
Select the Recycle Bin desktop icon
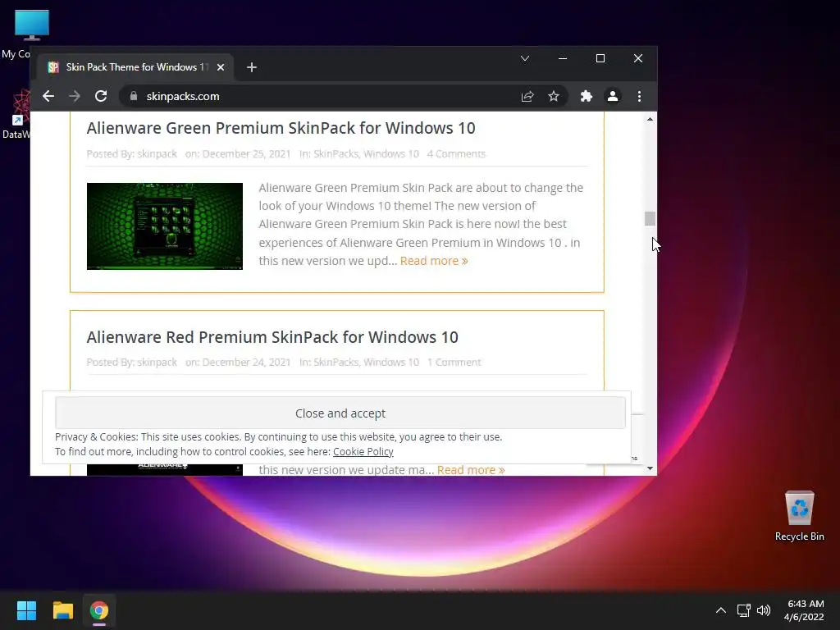pos(799,517)
